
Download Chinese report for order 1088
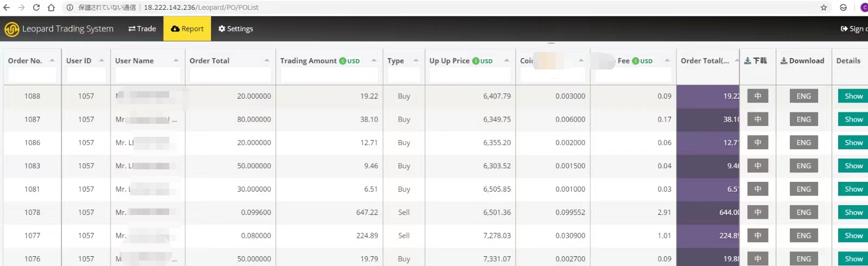coord(758,96)
